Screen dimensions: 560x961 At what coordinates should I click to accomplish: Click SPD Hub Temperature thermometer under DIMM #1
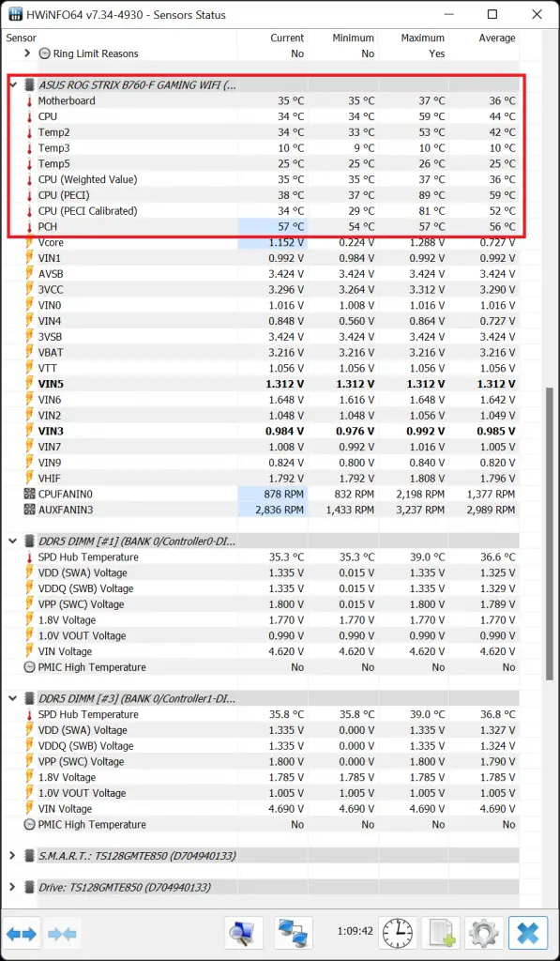pos(29,557)
